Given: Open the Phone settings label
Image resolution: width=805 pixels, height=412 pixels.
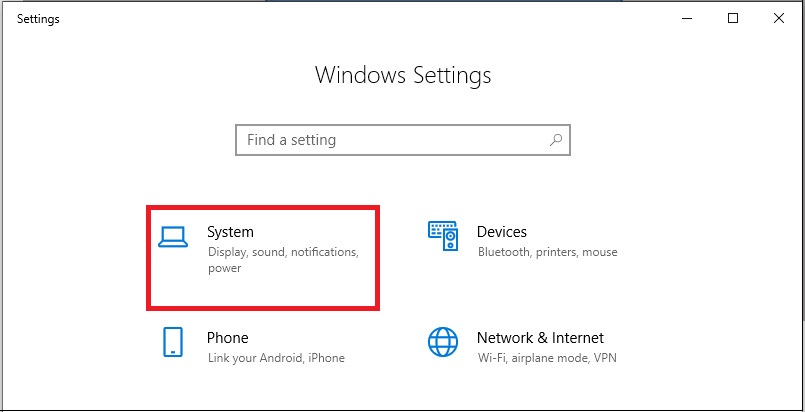Looking at the screenshot, I should pos(227,338).
